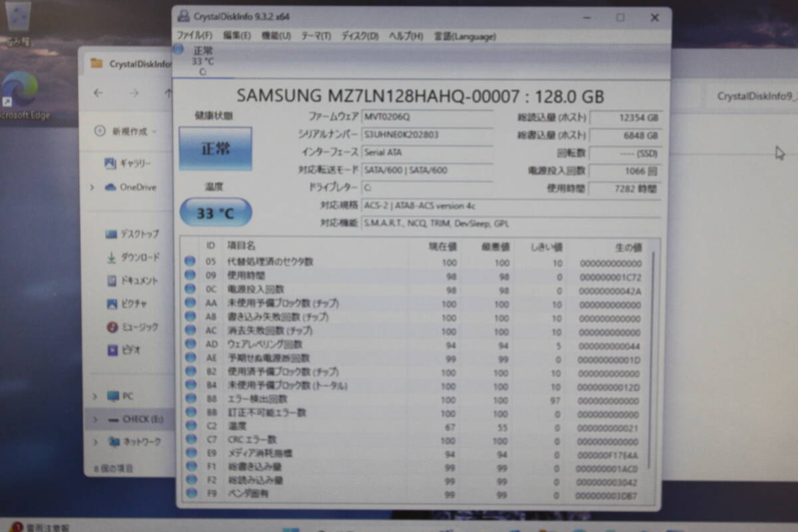The width and height of the screenshot is (798, 532).
Task: Click the total host reads 12354 GB field
Action: (x=626, y=118)
